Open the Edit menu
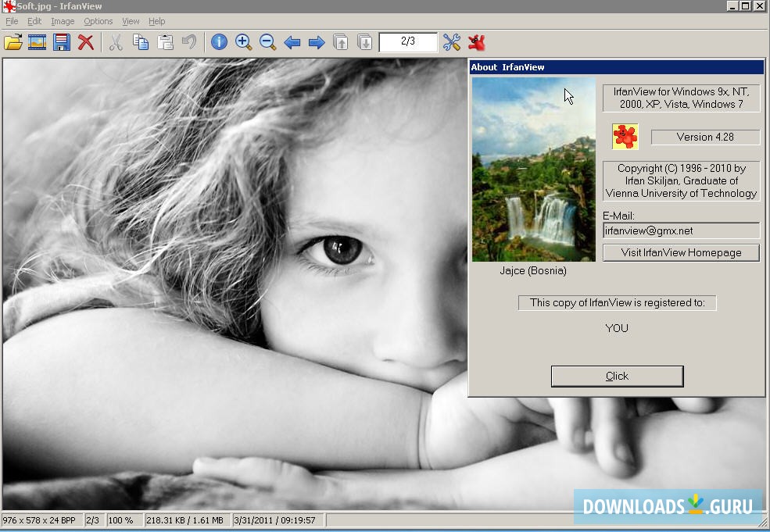This screenshot has height=532, width=770. (x=34, y=21)
